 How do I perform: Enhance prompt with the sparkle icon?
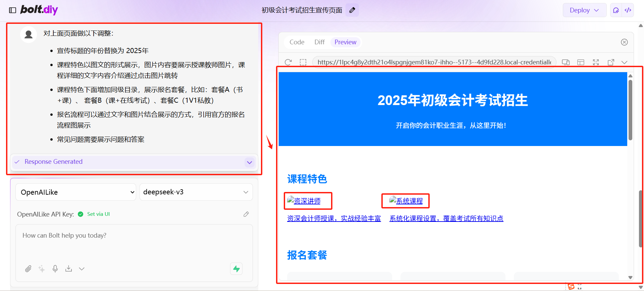42,269
